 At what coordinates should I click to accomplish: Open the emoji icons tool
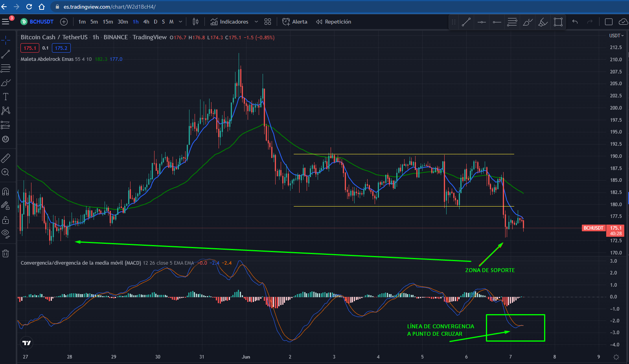[x=6, y=139]
